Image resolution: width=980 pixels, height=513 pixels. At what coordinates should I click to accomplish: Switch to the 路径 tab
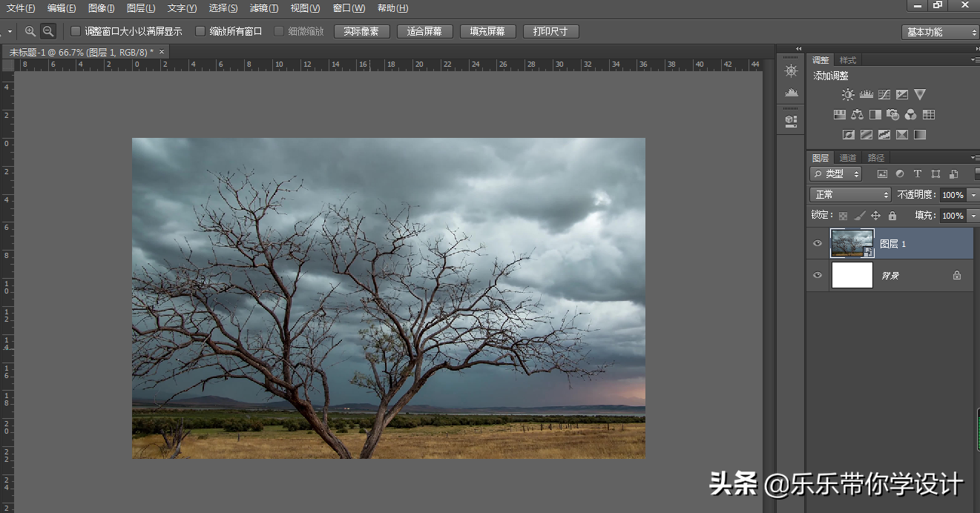click(876, 158)
